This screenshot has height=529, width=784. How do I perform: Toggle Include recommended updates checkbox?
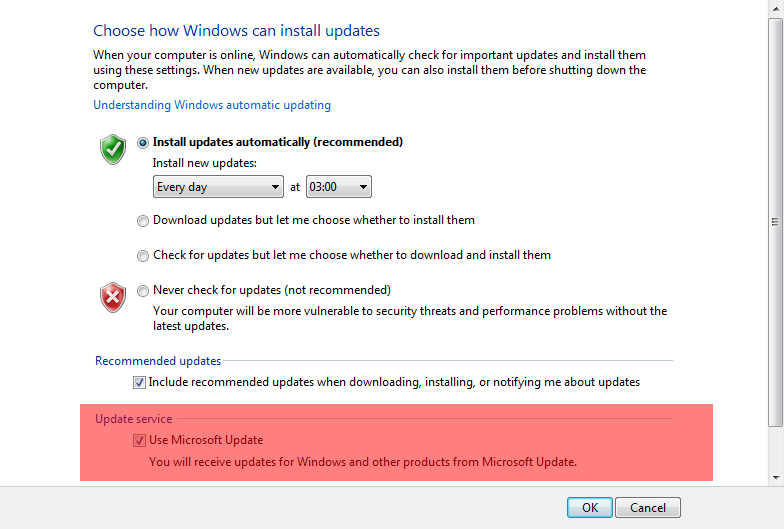139,382
